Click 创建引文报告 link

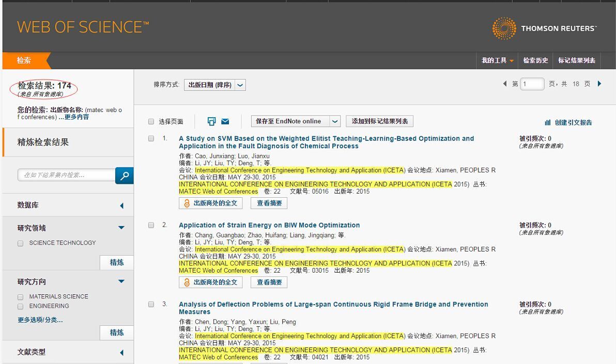pyautogui.click(x=573, y=122)
